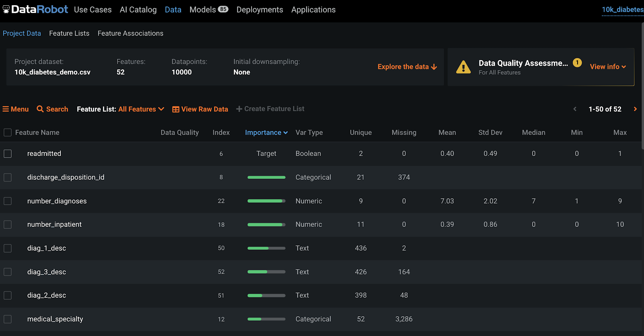Check the readmitted feature checkbox
This screenshot has height=336, width=644.
[8, 153]
